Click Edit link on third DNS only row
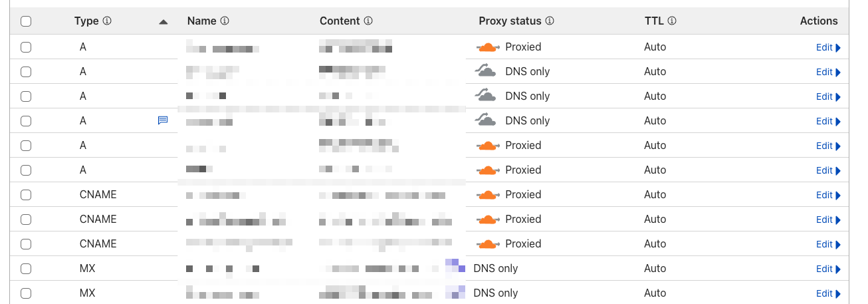Screen dimensions: 868x304 click(x=828, y=121)
